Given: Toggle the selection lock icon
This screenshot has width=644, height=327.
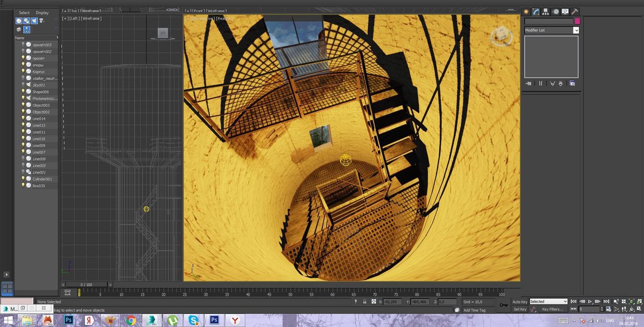Looking at the screenshot, I should pyautogui.click(x=364, y=302).
